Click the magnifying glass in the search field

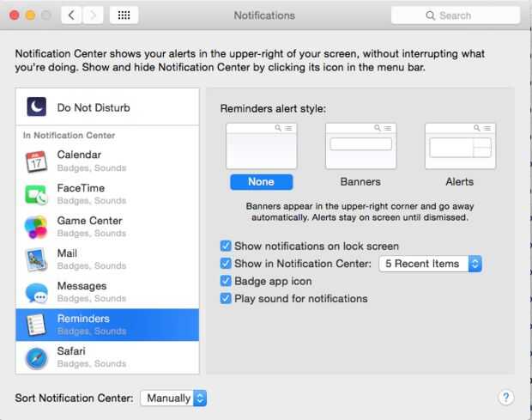430,15
